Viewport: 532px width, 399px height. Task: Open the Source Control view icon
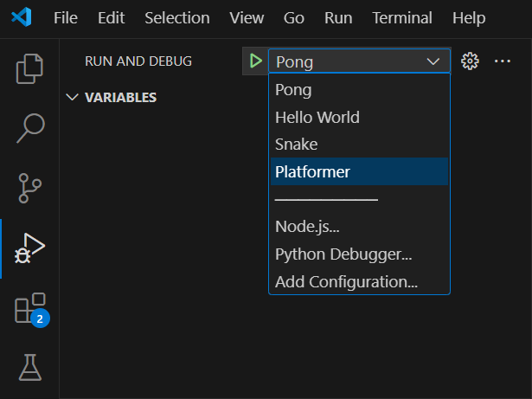coord(29,188)
